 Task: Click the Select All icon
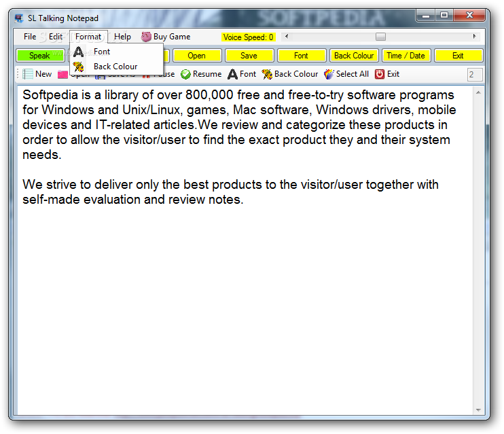click(x=329, y=74)
